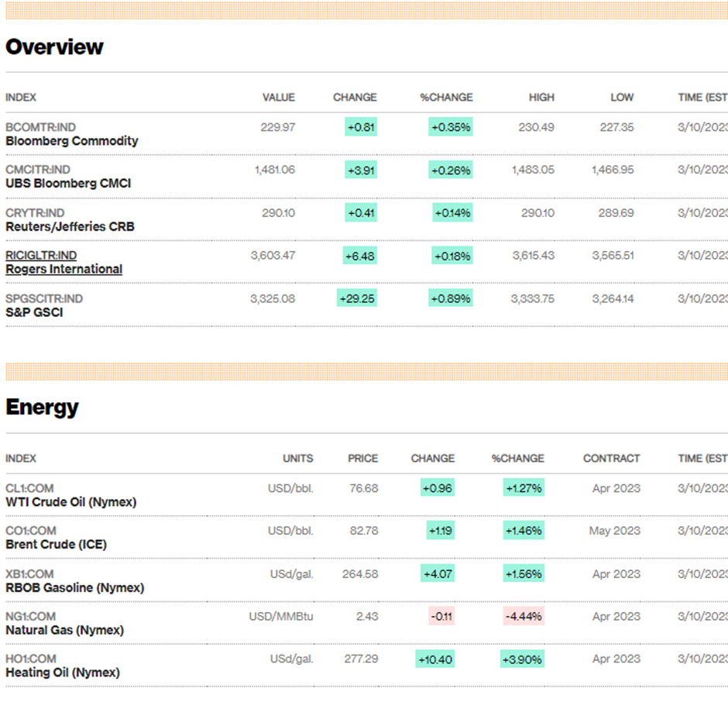Click the CMCITR:IND ticker symbol

[x=38, y=170]
